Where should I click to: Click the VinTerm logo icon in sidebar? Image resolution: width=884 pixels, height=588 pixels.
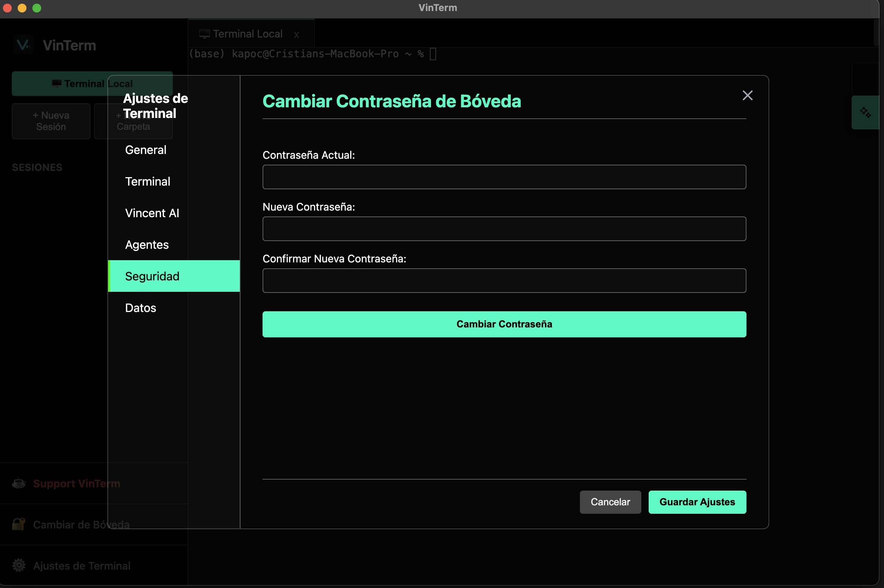pyautogui.click(x=23, y=45)
